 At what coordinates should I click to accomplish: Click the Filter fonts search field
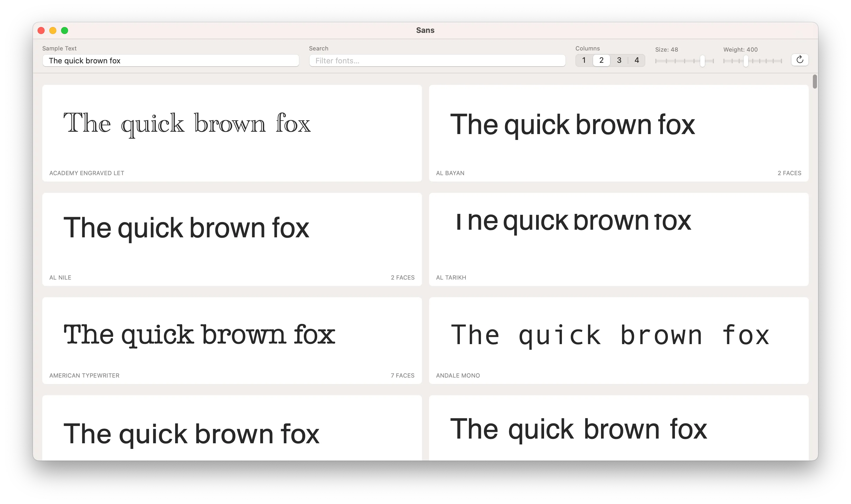point(437,60)
